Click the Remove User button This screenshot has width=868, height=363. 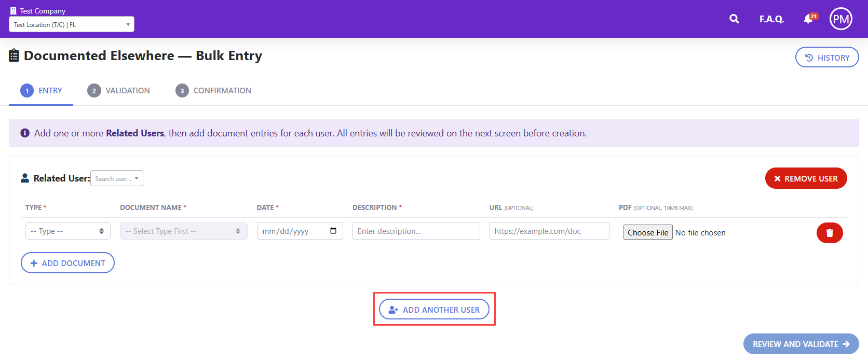coord(806,178)
